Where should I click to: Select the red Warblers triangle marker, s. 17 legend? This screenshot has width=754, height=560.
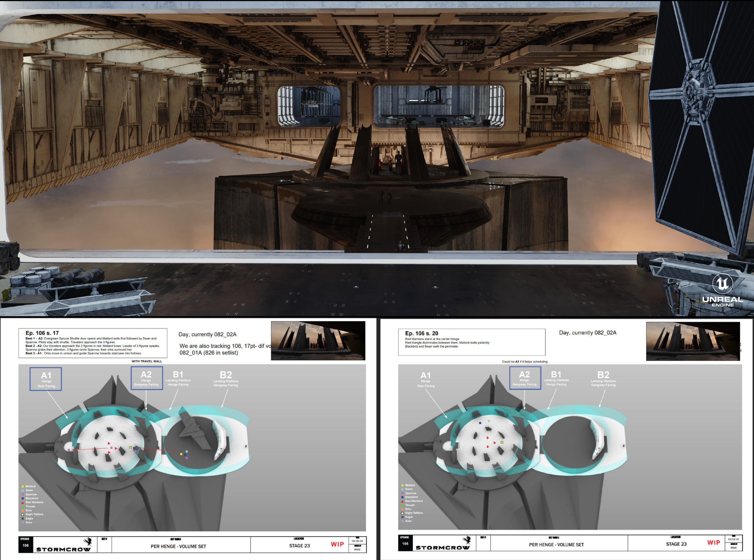[x=23, y=502]
